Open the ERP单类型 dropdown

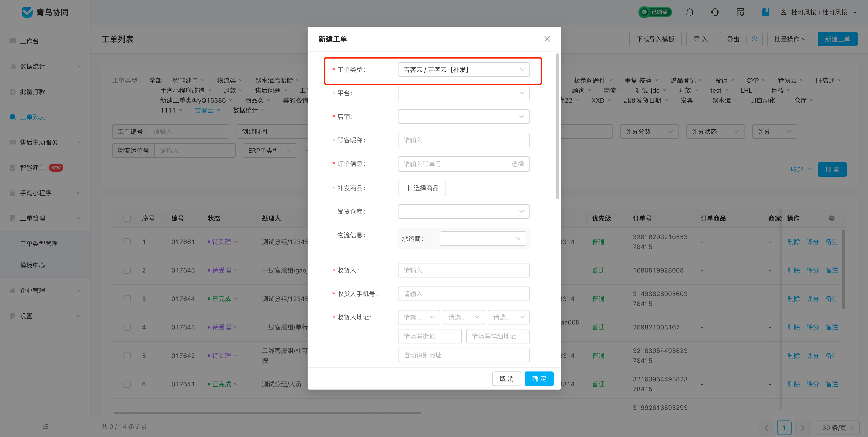tap(270, 150)
